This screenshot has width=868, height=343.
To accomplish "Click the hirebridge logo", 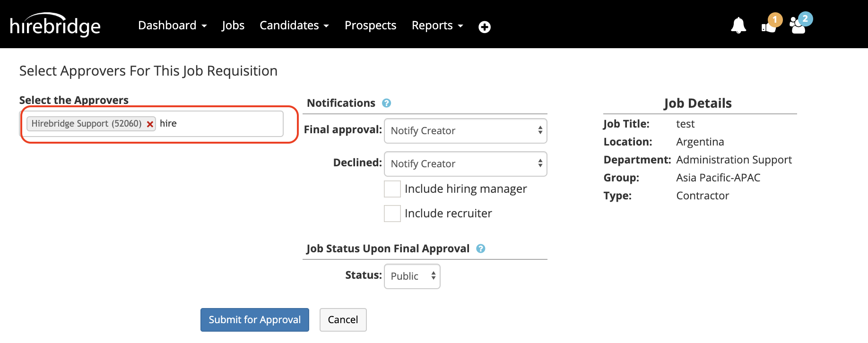I will 55,26.
